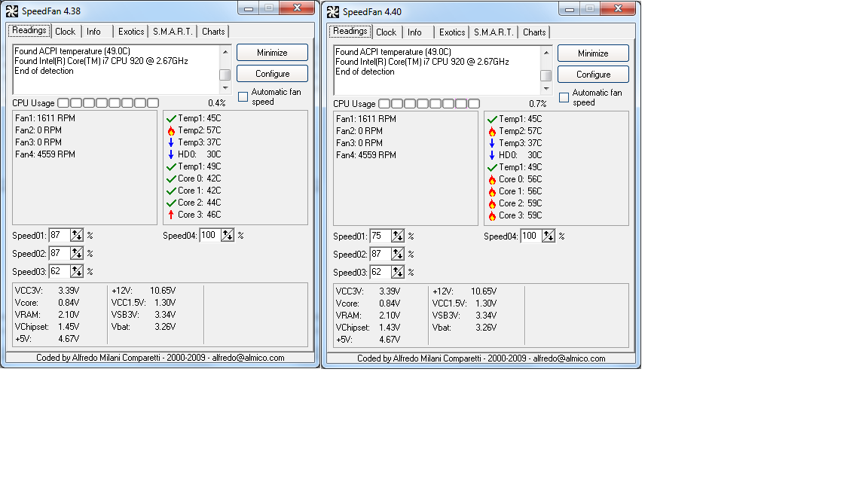This screenshot has width=868, height=488.
Task: Open Configure in the SpeedFan 4.40 window
Action: pyautogui.click(x=594, y=74)
